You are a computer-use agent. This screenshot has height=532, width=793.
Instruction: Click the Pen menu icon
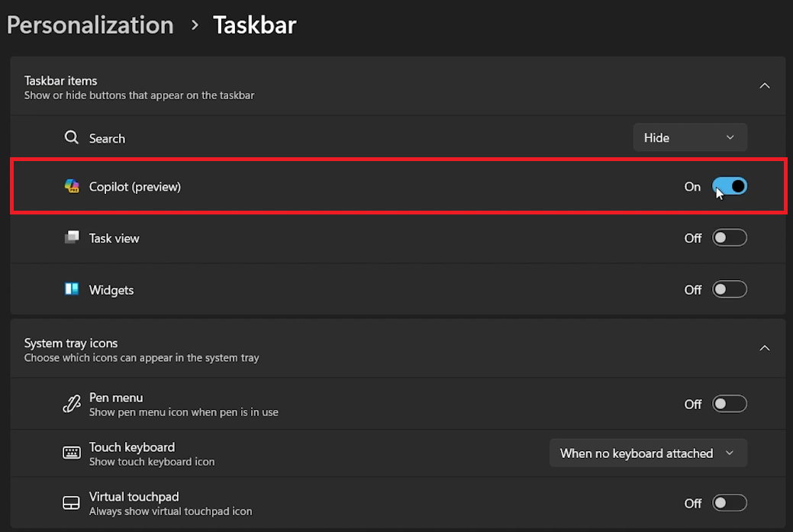click(x=72, y=404)
